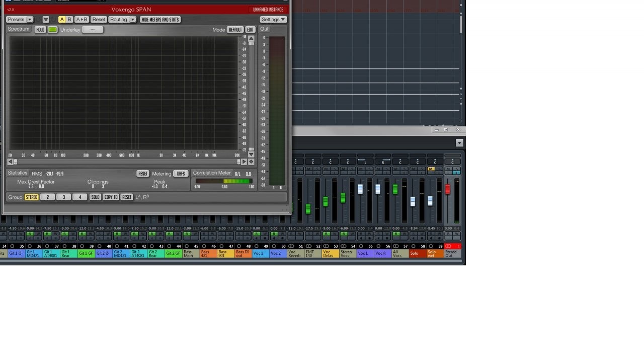Select the STEREO group button

click(32, 197)
